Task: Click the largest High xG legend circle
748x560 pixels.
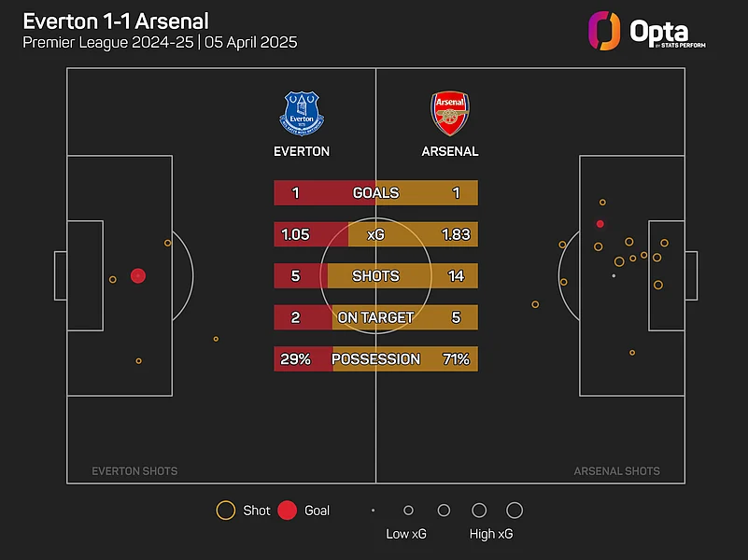Action: point(514,511)
